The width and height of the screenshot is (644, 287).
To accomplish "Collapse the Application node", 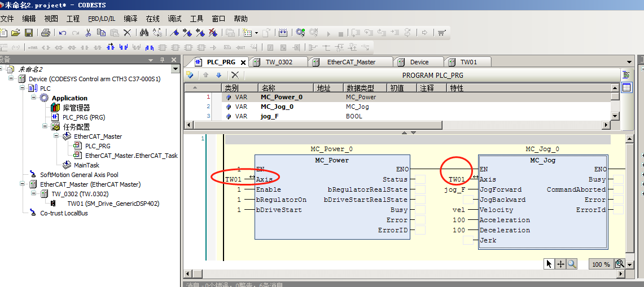I will click(33, 98).
